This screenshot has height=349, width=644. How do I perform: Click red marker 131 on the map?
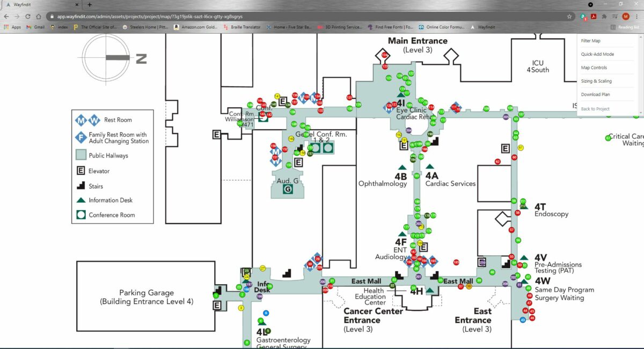point(349,98)
